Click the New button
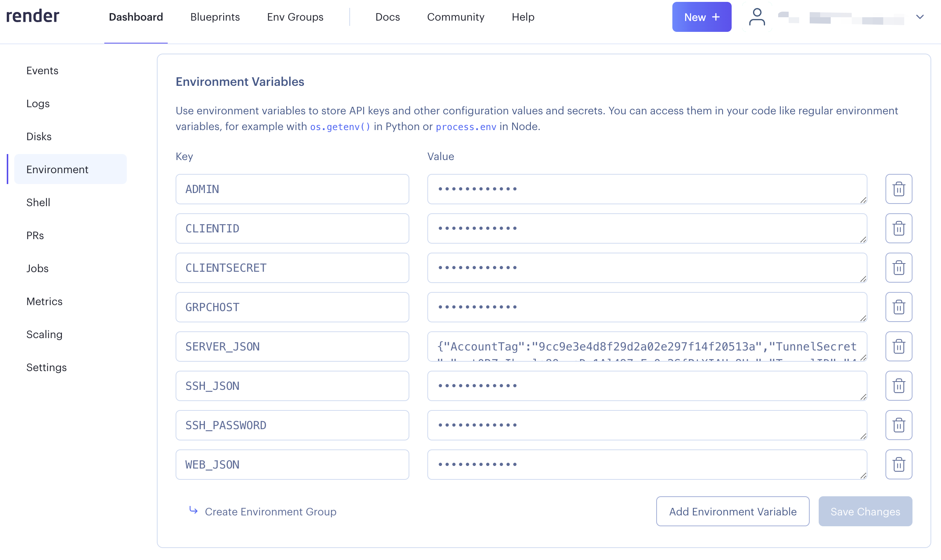This screenshot has width=941, height=560. pyautogui.click(x=701, y=16)
